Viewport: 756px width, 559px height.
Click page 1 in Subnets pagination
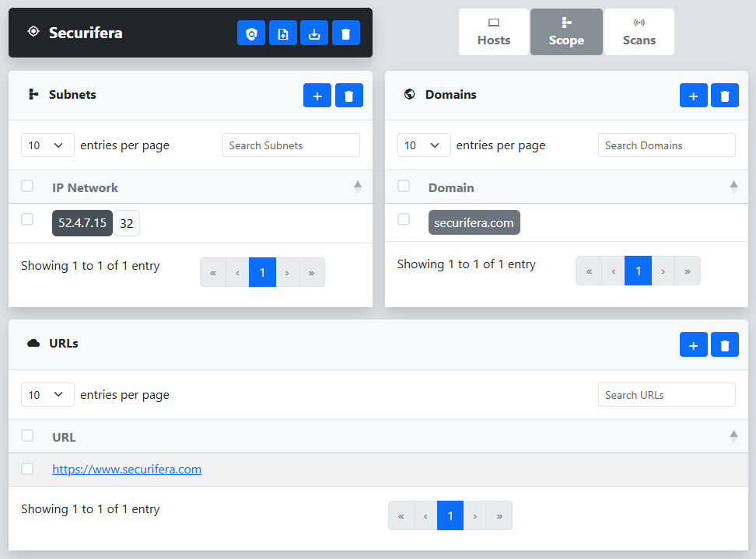click(x=262, y=273)
